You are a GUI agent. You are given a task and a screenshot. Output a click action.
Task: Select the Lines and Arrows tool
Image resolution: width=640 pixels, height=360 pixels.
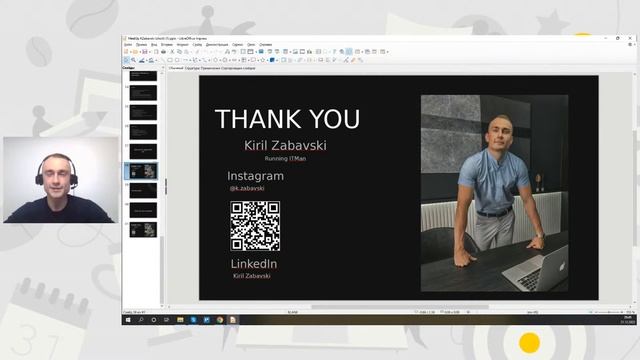pos(186,60)
